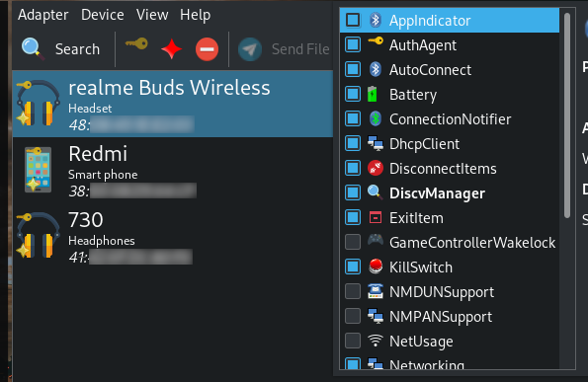
Task: Click the AppIndicator bluetooth plugin icon
Action: pyautogui.click(x=376, y=20)
